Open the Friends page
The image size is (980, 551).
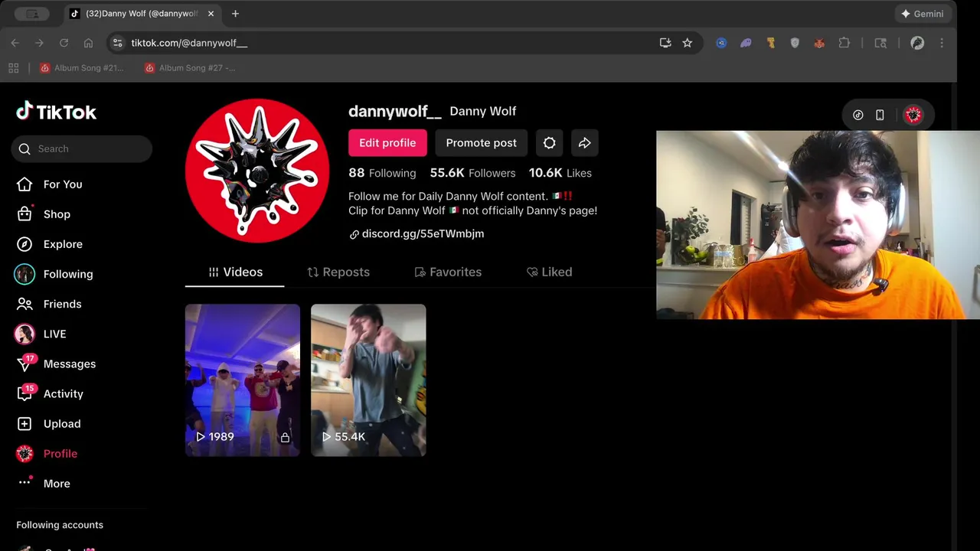(49, 304)
